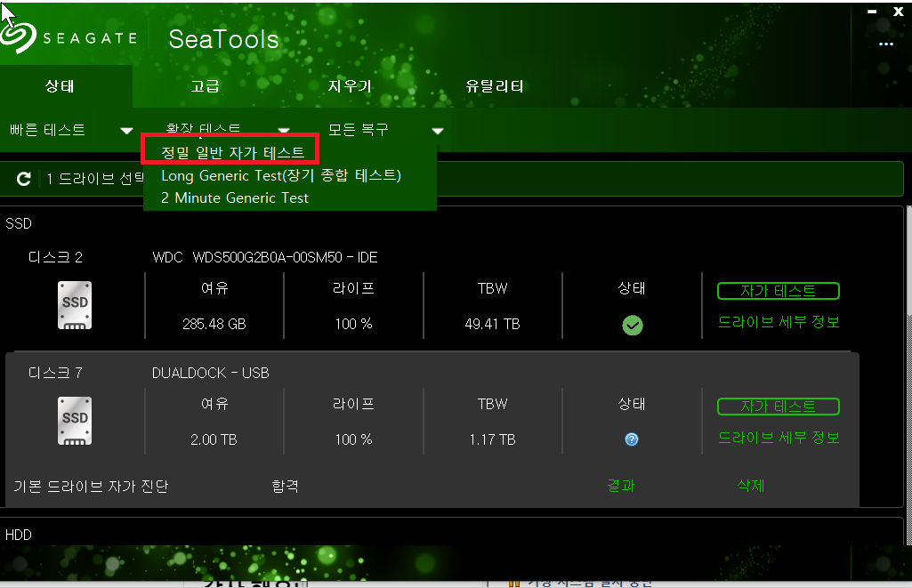Click the Seagate logo icon
The height and width of the screenshot is (588, 912).
tap(18, 38)
